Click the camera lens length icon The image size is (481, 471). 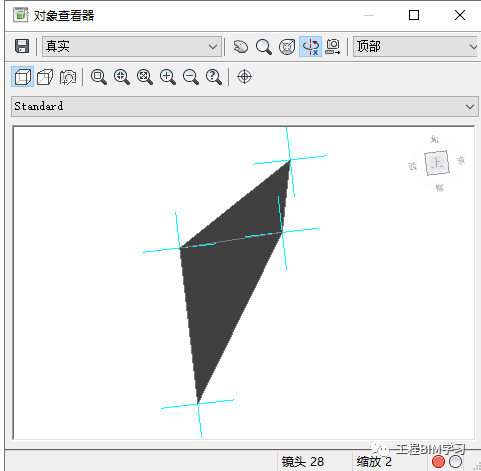click(x=68, y=77)
